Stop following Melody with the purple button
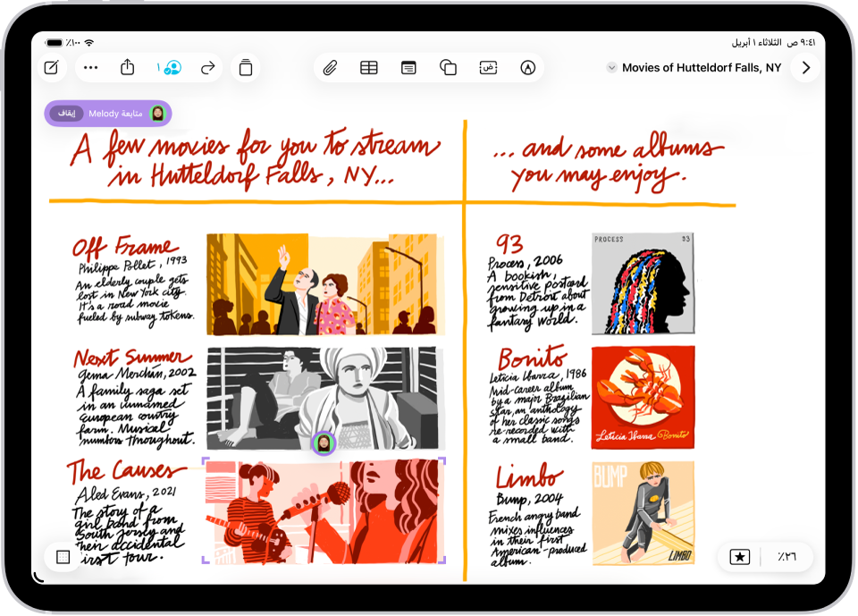This screenshot has height=616, width=858. click(67, 114)
